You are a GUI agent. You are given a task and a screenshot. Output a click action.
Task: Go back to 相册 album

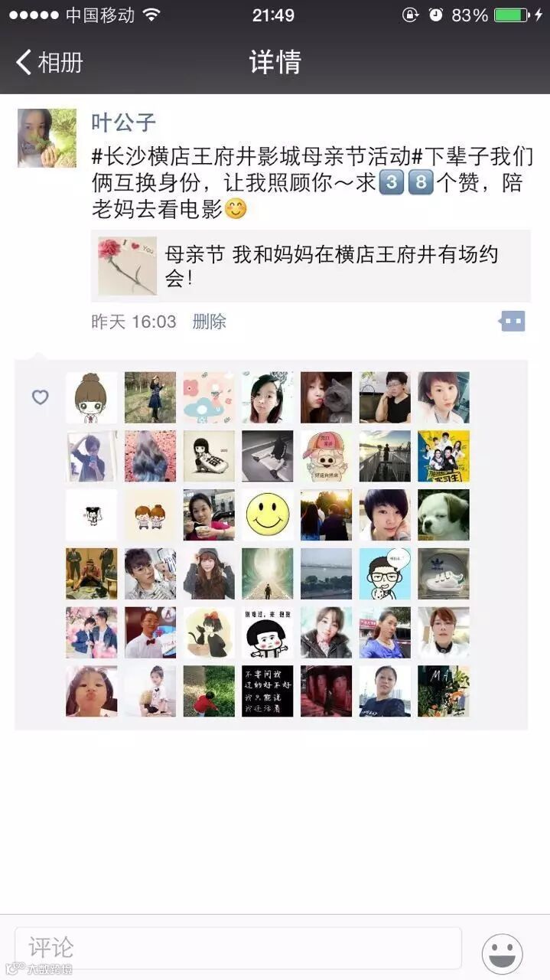pyautogui.click(x=50, y=63)
